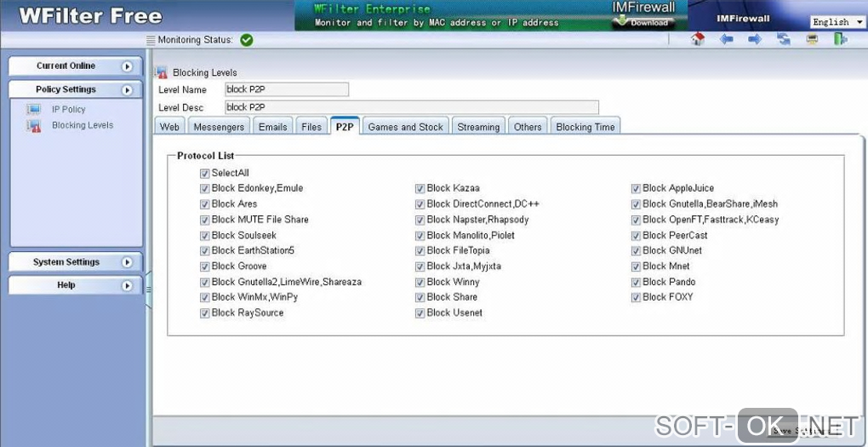Click the green Monitoring Status check icon
The width and height of the screenshot is (868, 447).
coord(246,40)
